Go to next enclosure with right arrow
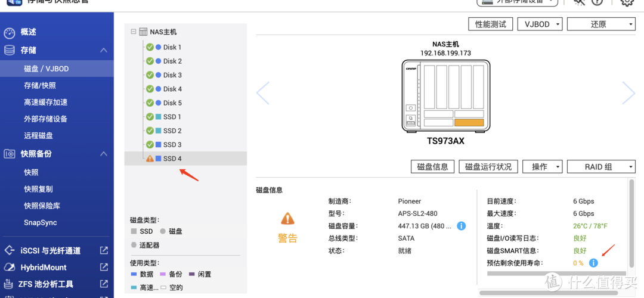644x298 pixels. [x=628, y=93]
